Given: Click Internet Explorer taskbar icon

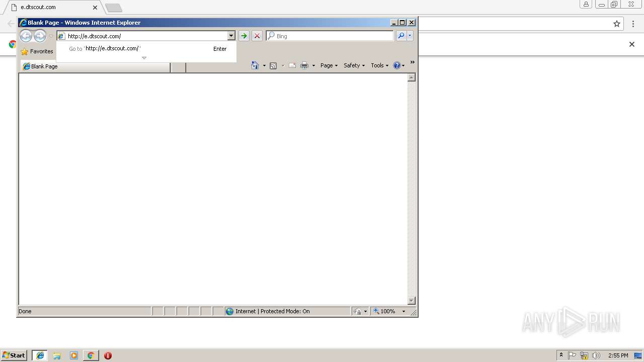Looking at the screenshot, I should pyautogui.click(x=40, y=355).
